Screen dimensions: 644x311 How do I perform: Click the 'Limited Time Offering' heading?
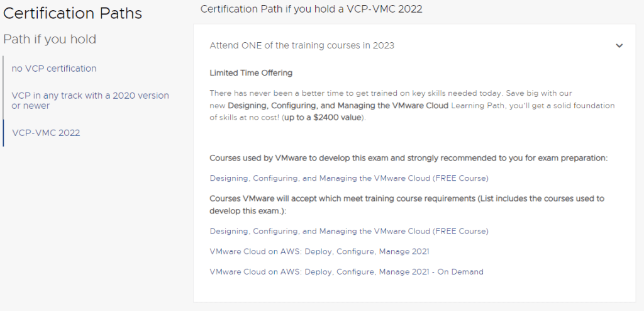(x=250, y=73)
